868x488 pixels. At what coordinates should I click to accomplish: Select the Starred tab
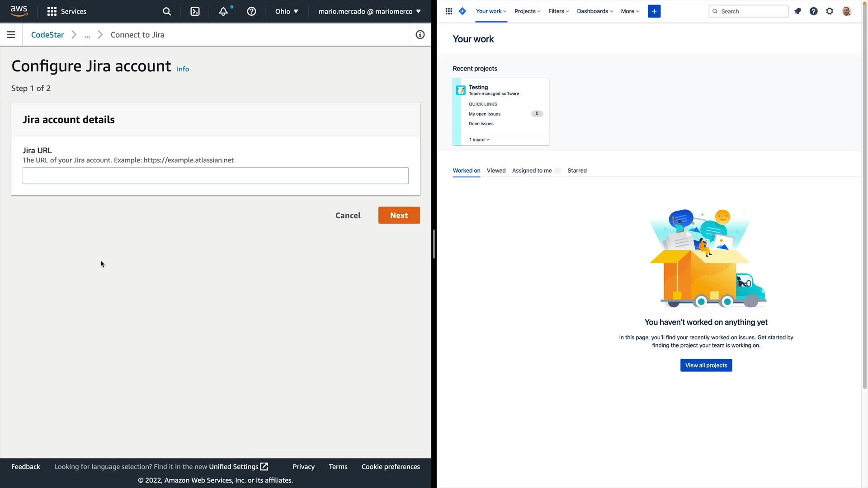(577, 170)
